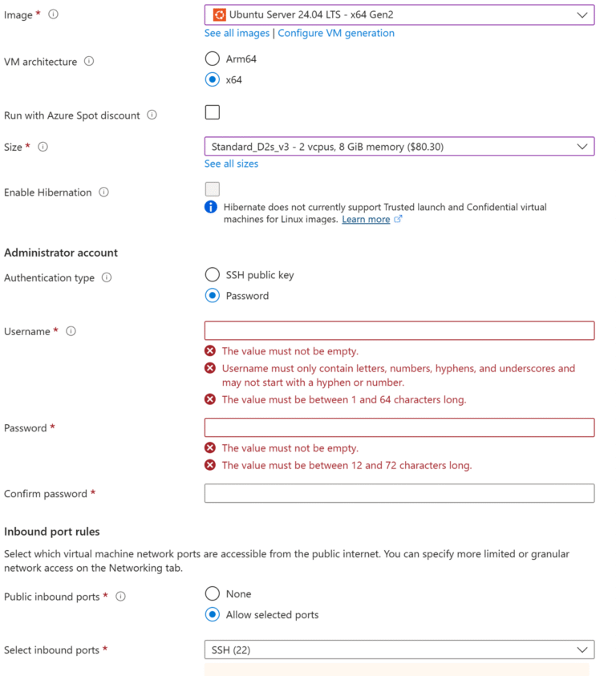The image size is (616, 676).
Task: Click the info icon beside Image label
Action: pyautogui.click(x=52, y=12)
